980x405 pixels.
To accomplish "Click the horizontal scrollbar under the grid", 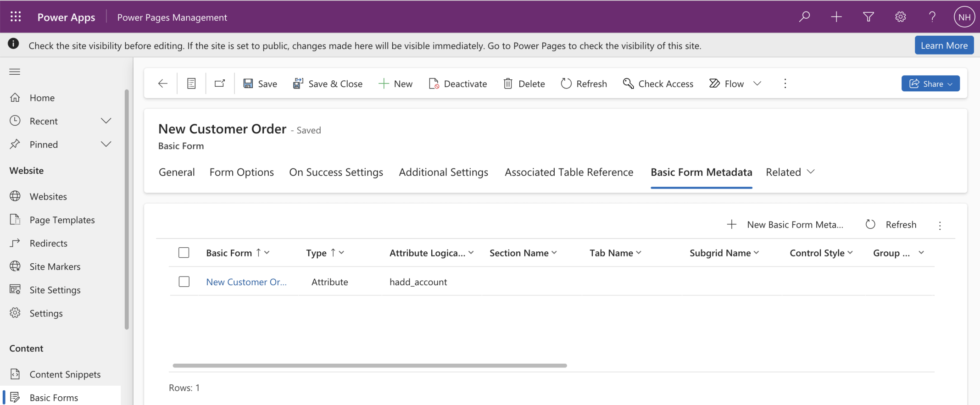I will 369,366.
